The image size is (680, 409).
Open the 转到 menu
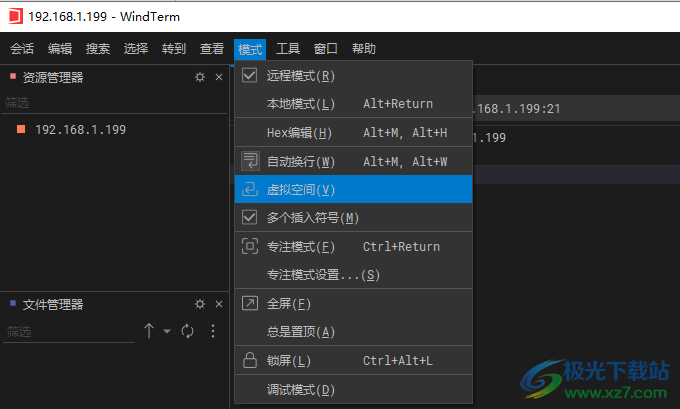click(x=173, y=49)
